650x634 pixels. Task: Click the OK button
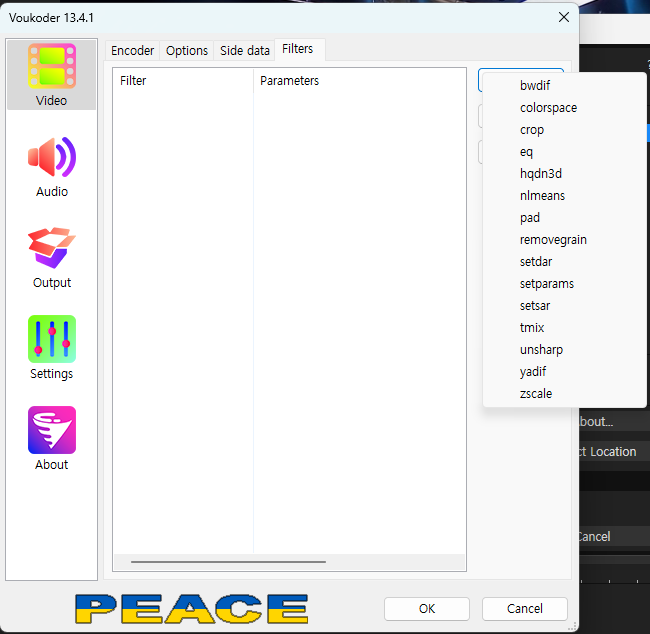click(x=427, y=608)
